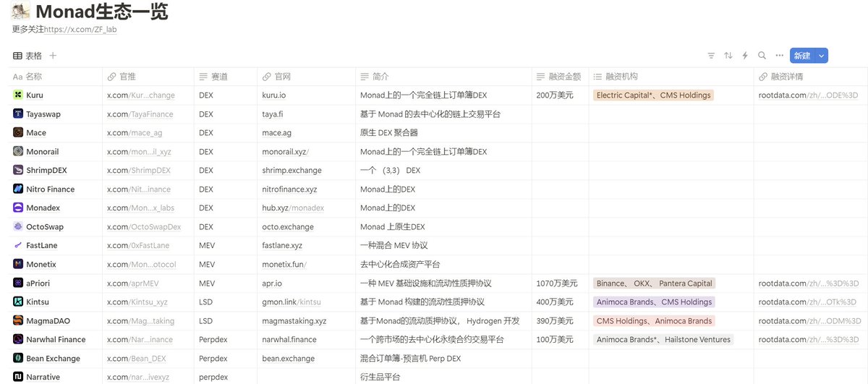Image resolution: width=868 pixels, height=384 pixels.
Task: Click the page emoji icon beside title
Action: click(21, 11)
